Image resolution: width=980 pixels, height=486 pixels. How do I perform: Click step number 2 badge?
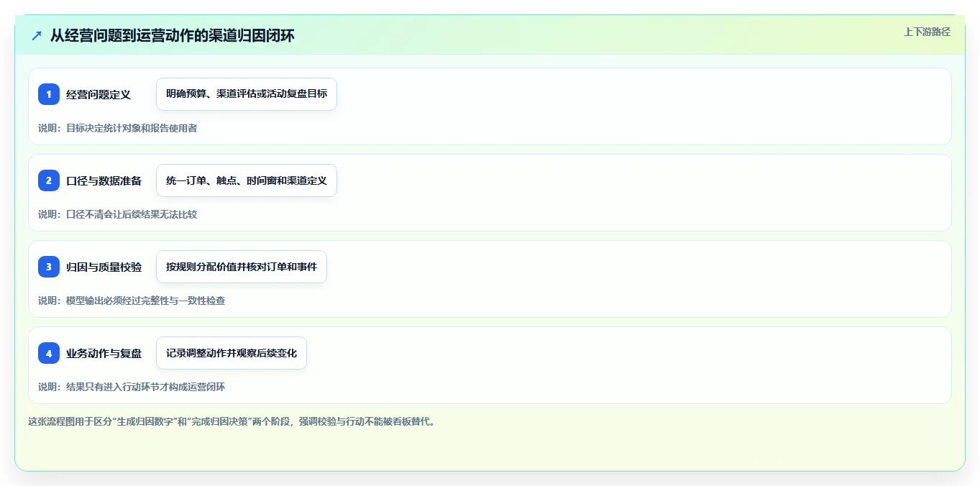49,180
